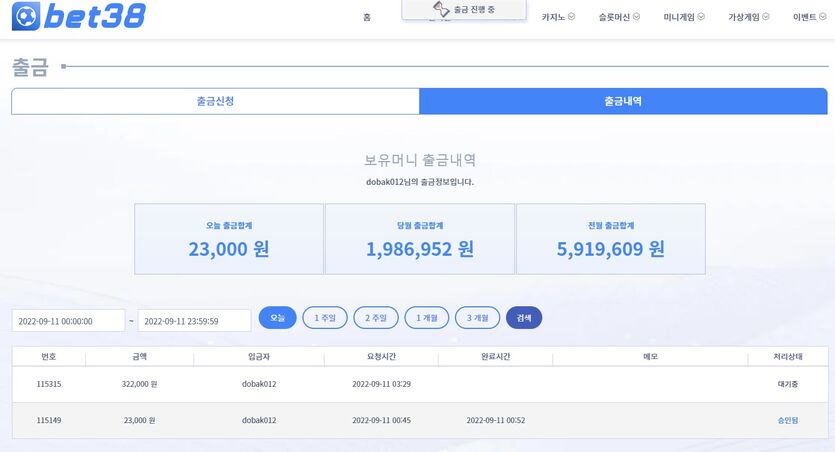
Task: Open the 카지노 menu
Action: 553,17
